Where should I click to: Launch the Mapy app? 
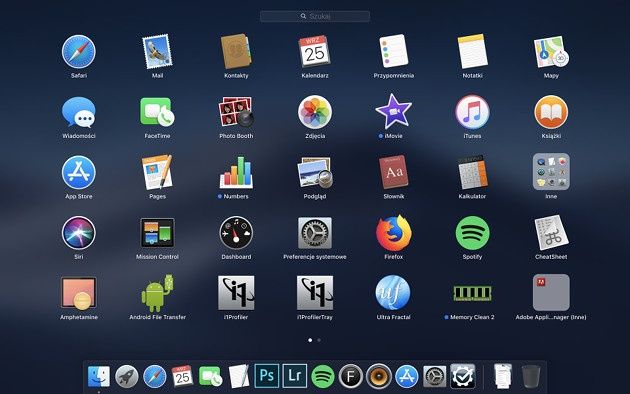click(551, 52)
